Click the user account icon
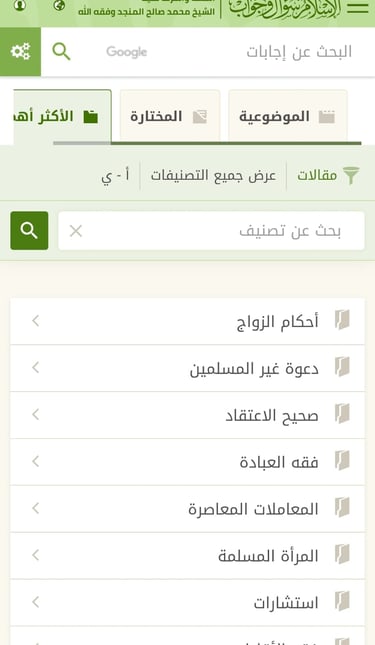Screen dimensions: 375x645 point(20,5)
